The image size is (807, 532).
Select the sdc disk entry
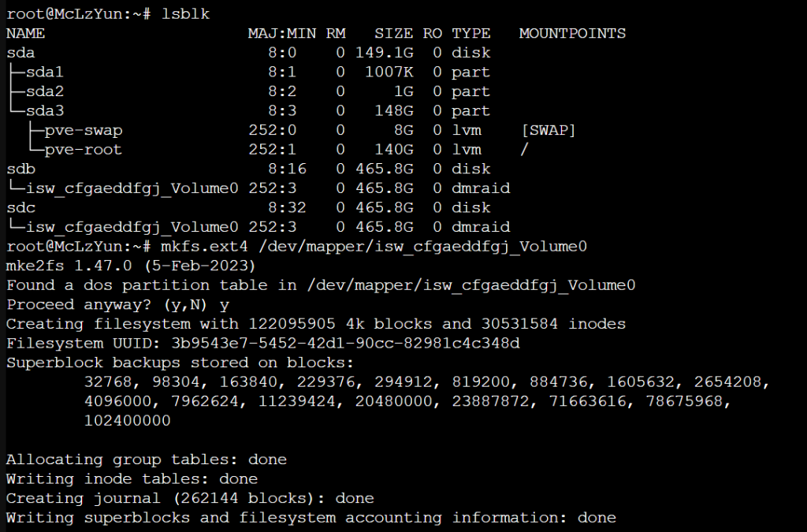[x=20, y=208]
